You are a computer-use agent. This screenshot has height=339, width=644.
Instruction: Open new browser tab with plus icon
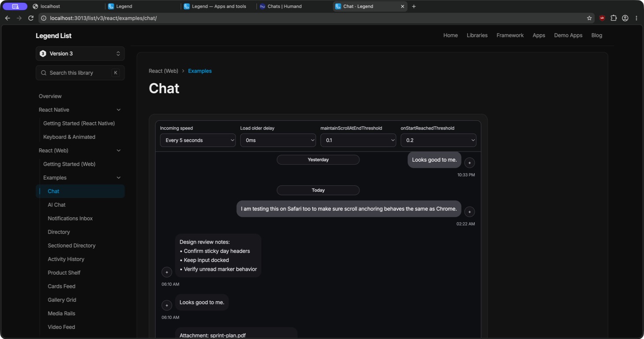[414, 7]
